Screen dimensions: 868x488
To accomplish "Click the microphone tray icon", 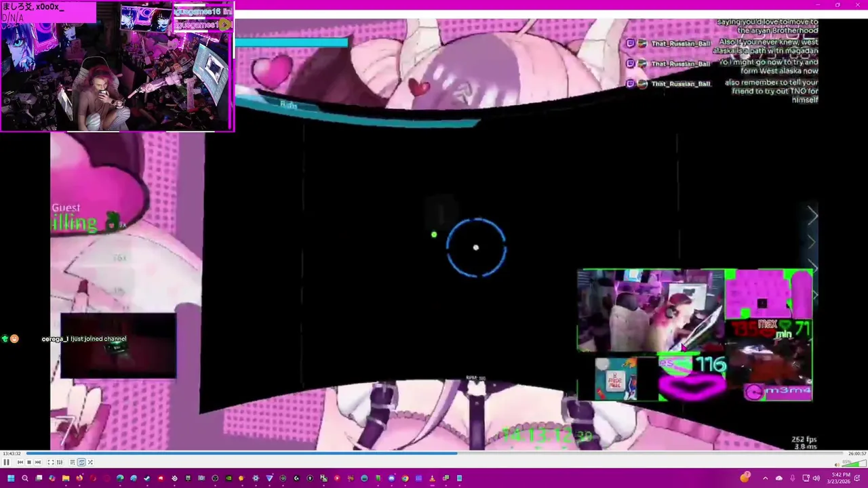I will click(793, 479).
